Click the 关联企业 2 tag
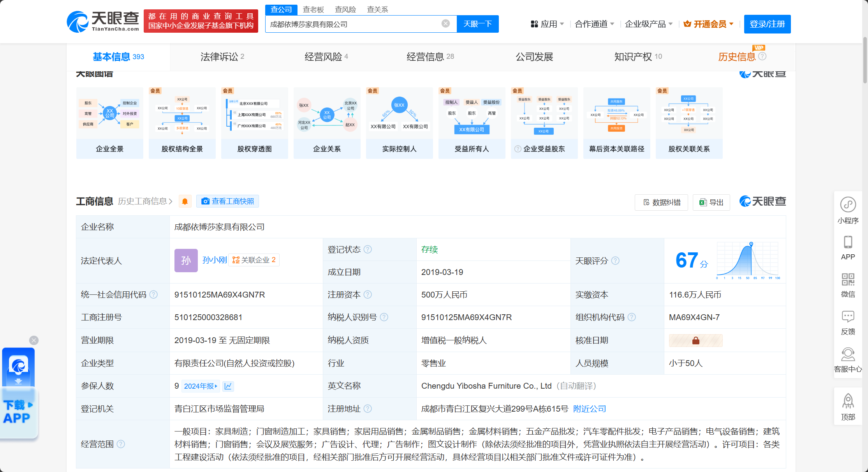868x472 pixels. pyautogui.click(x=254, y=260)
